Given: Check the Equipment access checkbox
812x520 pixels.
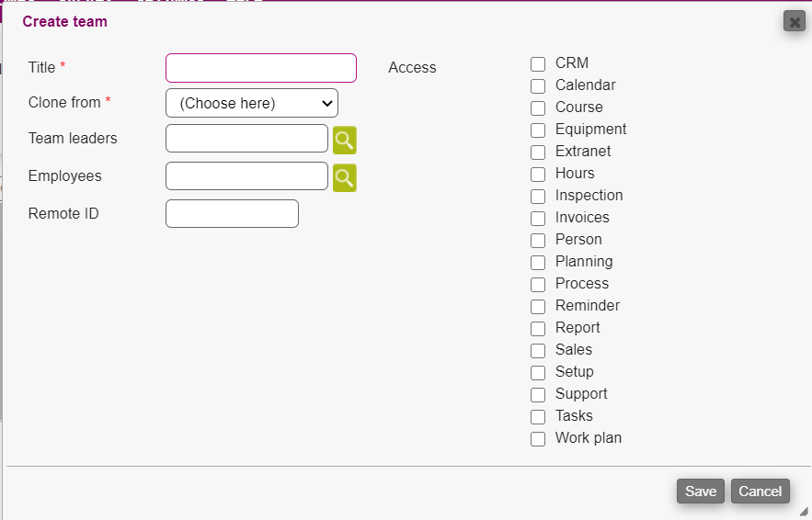Looking at the screenshot, I should coord(538,130).
